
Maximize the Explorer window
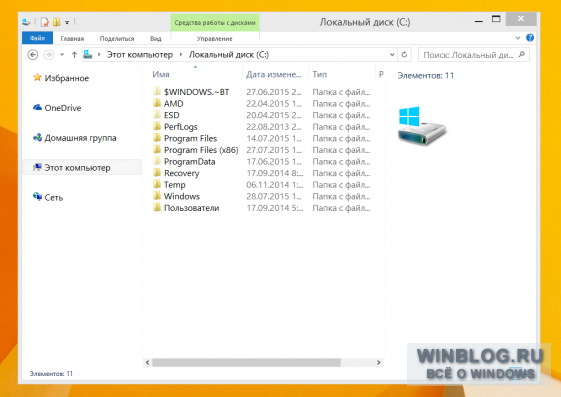496,19
